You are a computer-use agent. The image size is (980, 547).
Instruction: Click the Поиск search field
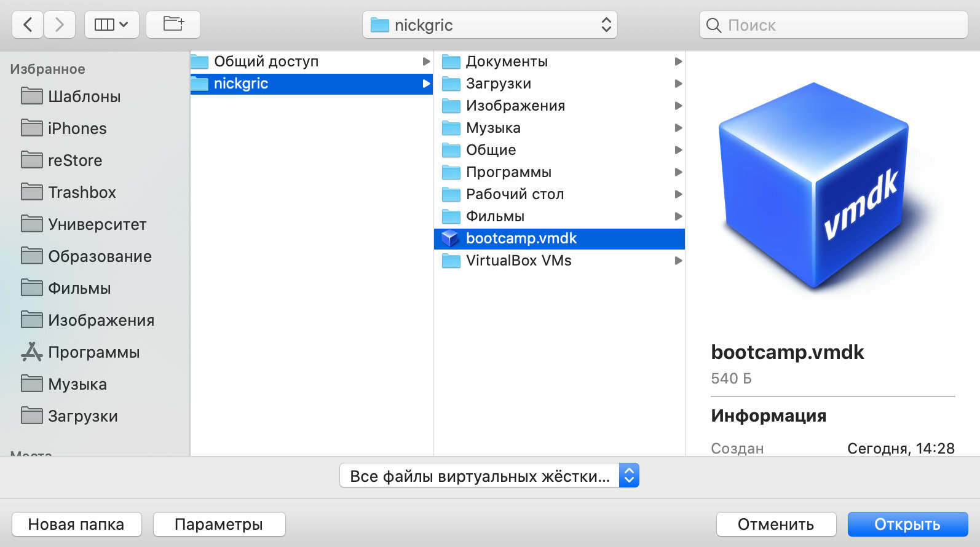[x=834, y=25]
